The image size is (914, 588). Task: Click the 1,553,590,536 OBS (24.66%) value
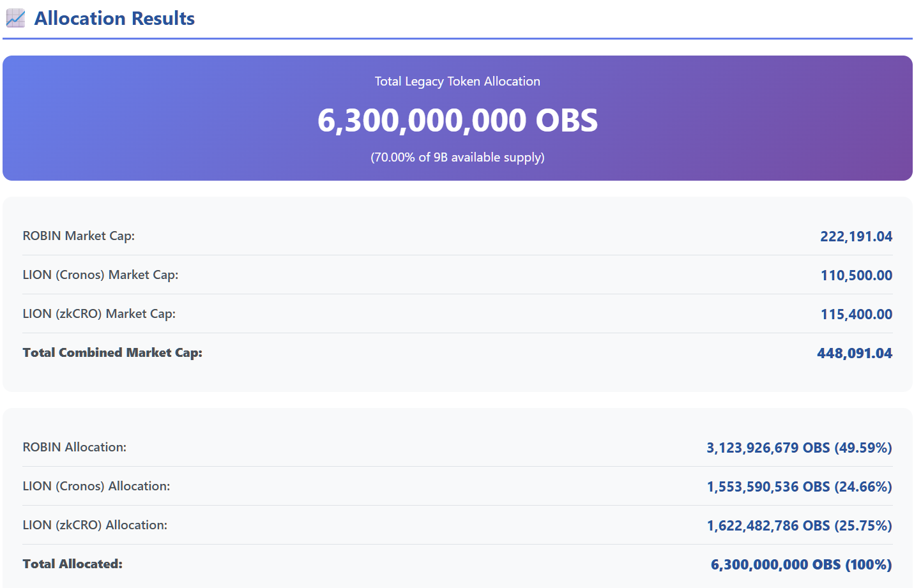(x=799, y=486)
